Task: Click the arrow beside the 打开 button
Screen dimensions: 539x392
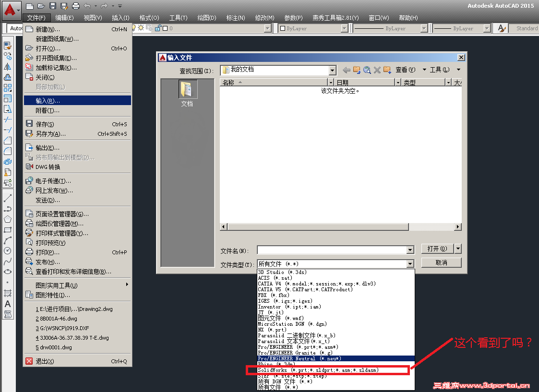Action: (x=458, y=249)
